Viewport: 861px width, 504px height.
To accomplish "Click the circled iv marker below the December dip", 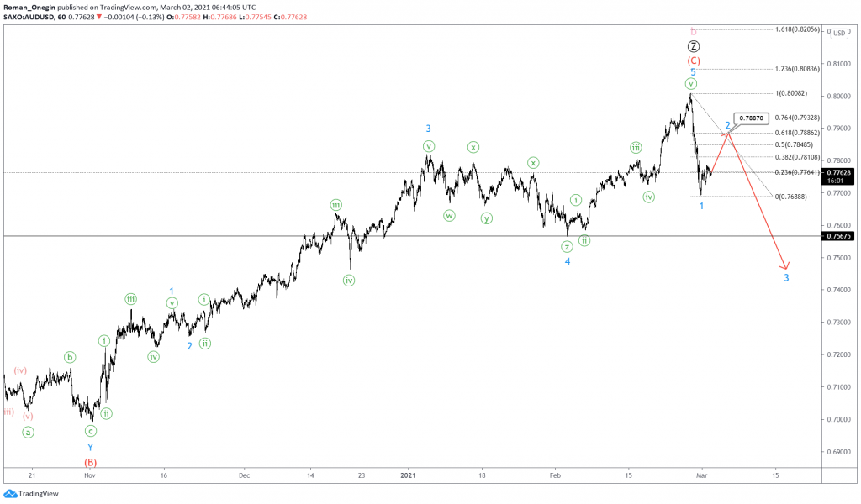I will 351,280.
